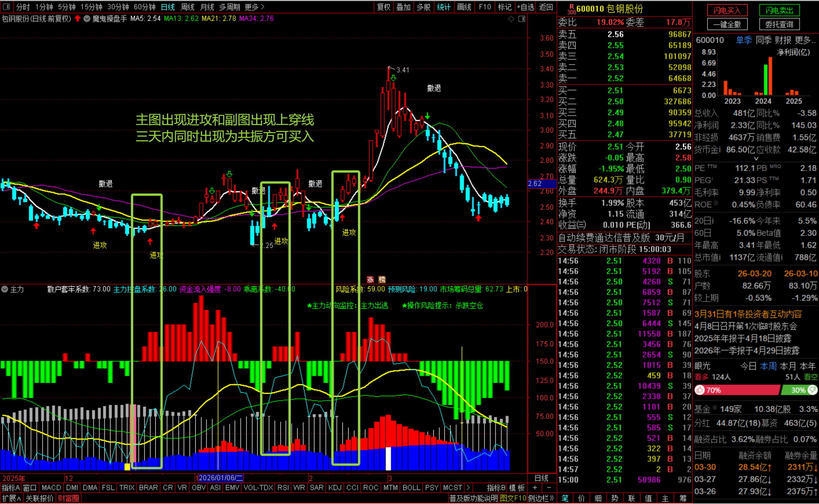Toggle the 统计 statistics mode
Image resolution: width=819 pixels, height=504 pixels.
[x=443, y=7]
